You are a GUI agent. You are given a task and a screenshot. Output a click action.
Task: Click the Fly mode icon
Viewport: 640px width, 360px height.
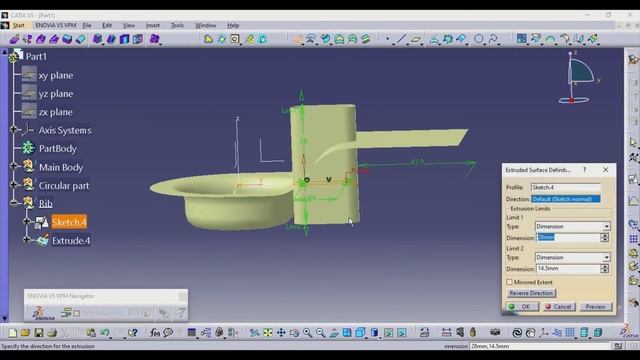coord(254,333)
